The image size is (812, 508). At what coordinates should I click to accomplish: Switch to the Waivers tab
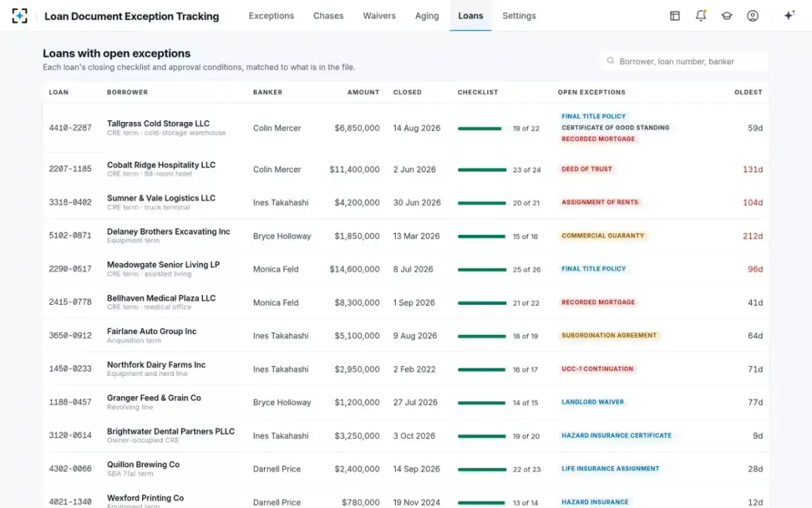[379, 16]
